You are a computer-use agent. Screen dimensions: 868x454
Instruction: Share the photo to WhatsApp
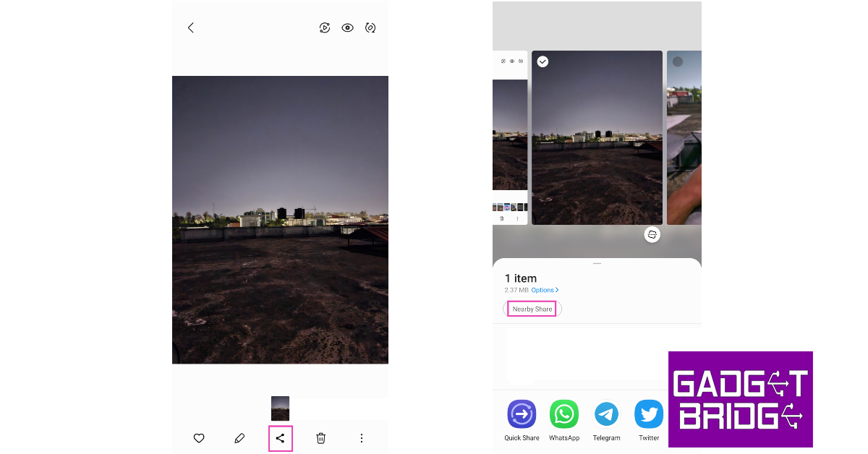coord(564,415)
